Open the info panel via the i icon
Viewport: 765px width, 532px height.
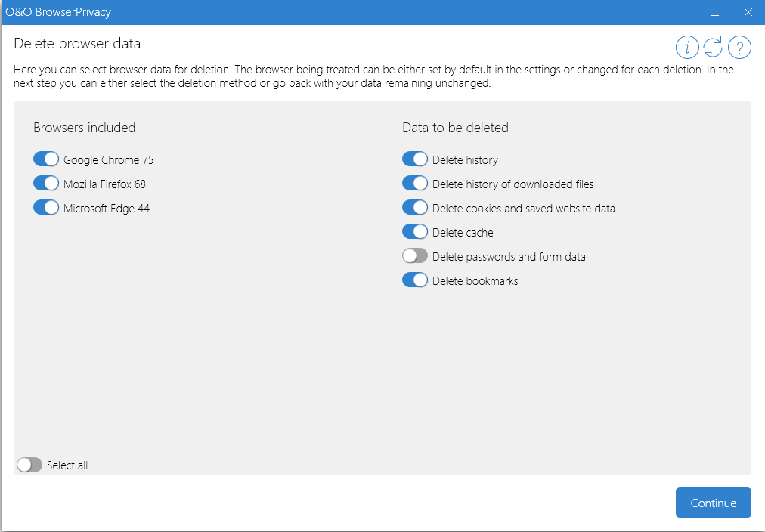coord(687,47)
